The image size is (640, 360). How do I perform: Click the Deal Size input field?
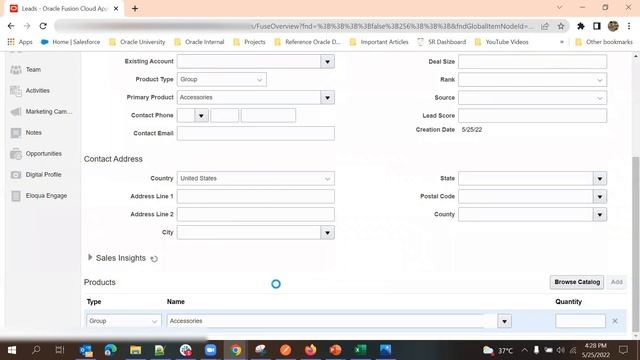pyautogui.click(x=532, y=62)
